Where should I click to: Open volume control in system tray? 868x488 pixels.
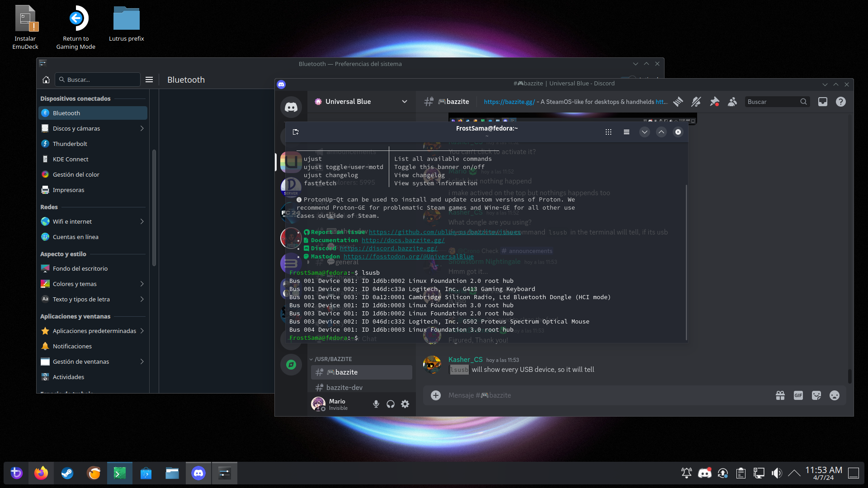(x=777, y=473)
